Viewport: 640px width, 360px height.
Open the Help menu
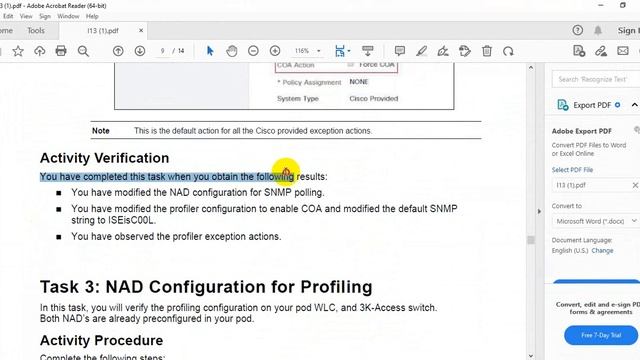tap(92, 16)
